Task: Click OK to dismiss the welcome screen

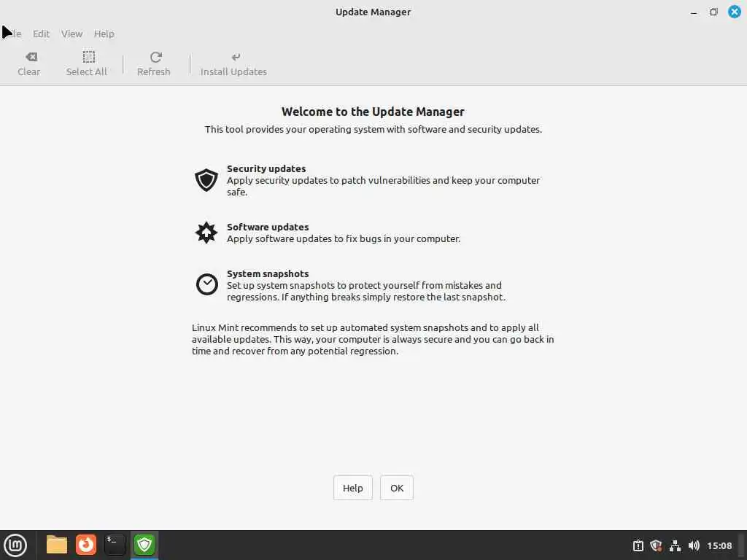Action: click(x=397, y=488)
